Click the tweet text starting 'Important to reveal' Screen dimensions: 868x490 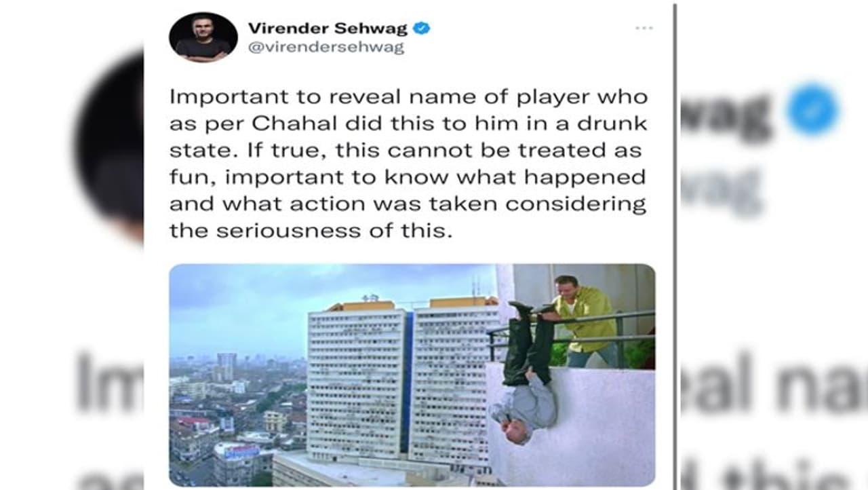[408, 164]
